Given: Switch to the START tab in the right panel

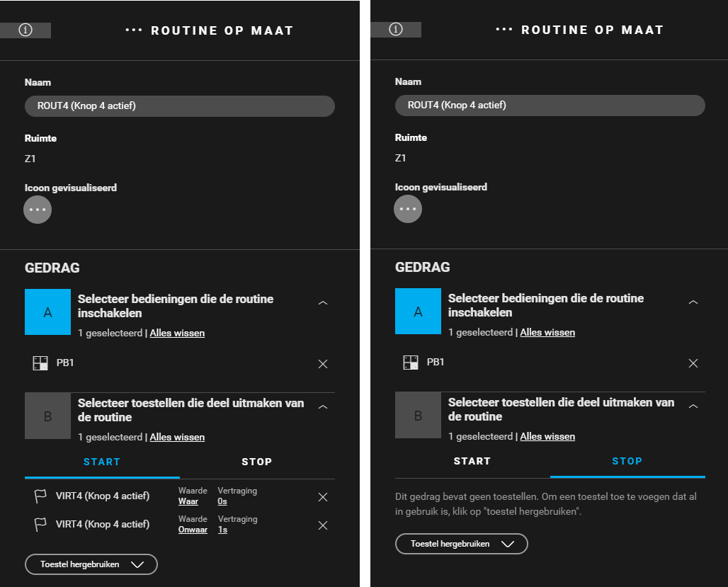Looking at the screenshot, I should click(x=472, y=461).
